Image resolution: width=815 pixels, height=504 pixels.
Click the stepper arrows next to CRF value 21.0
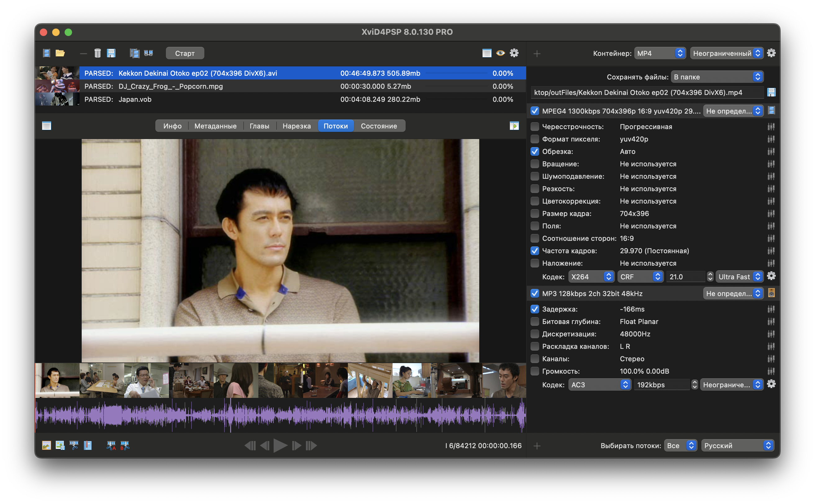pyautogui.click(x=710, y=277)
